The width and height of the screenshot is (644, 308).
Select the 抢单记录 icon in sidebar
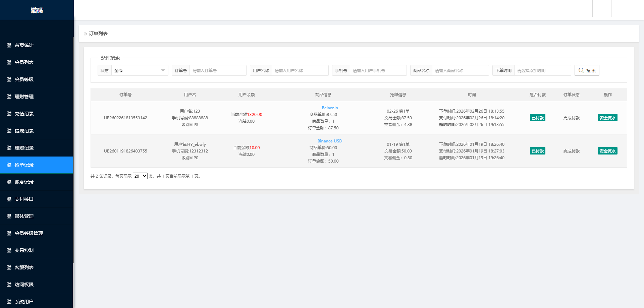(9, 165)
